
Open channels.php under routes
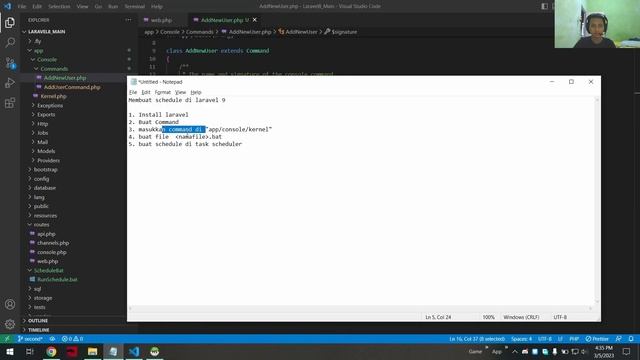[53, 243]
